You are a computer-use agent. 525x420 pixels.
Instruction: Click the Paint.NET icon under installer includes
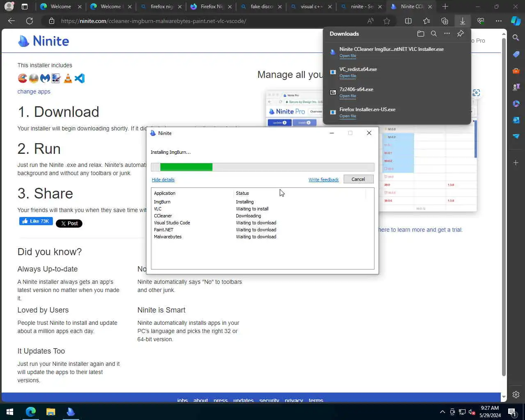point(57,78)
